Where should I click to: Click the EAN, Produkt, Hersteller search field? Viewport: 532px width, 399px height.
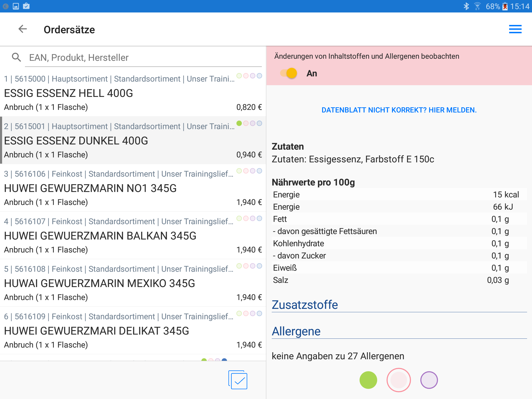[x=143, y=58]
